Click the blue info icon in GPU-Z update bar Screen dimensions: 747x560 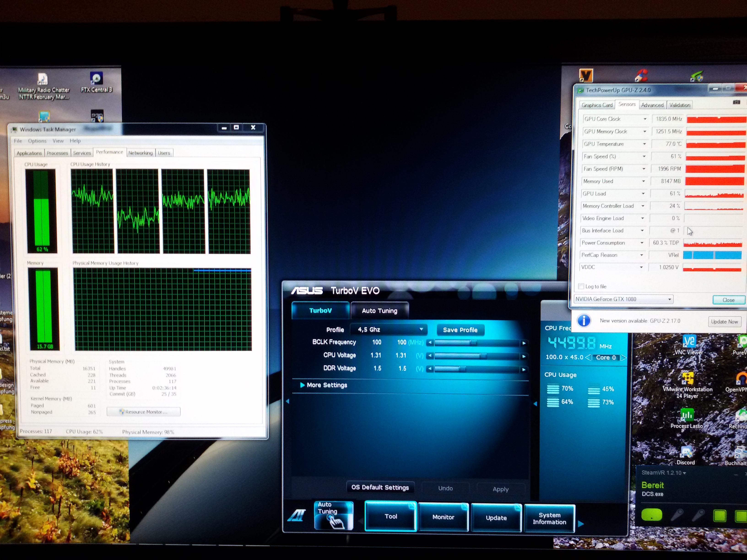click(584, 320)
